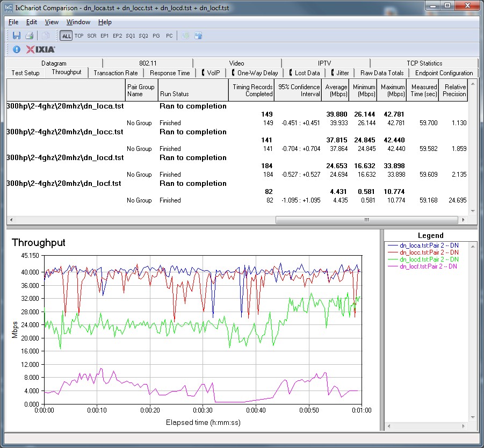Open the File menu
Image resolution: width=484 pixels, height=448 pixels.
click(x=13, y=22)
